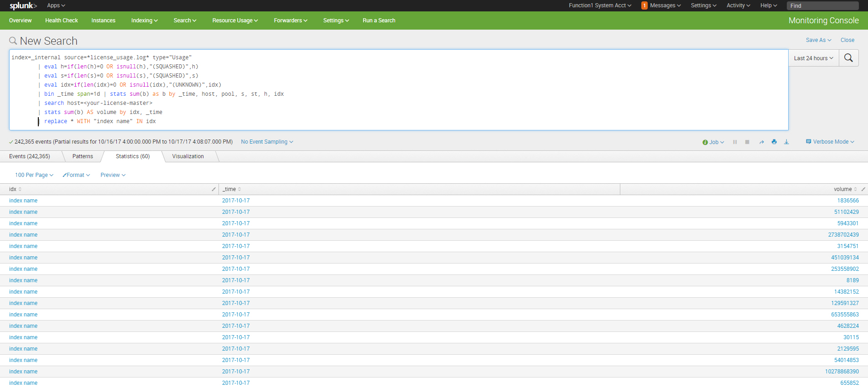Image resolution: width=868 pixels, height=388 pixels.
Task: Click volume value 253558902
Action: click(845, 269)
